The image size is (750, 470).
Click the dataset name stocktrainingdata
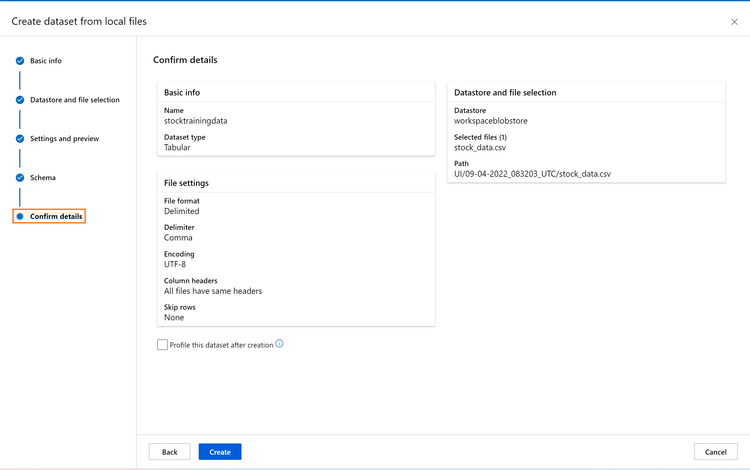pos(196,121)
